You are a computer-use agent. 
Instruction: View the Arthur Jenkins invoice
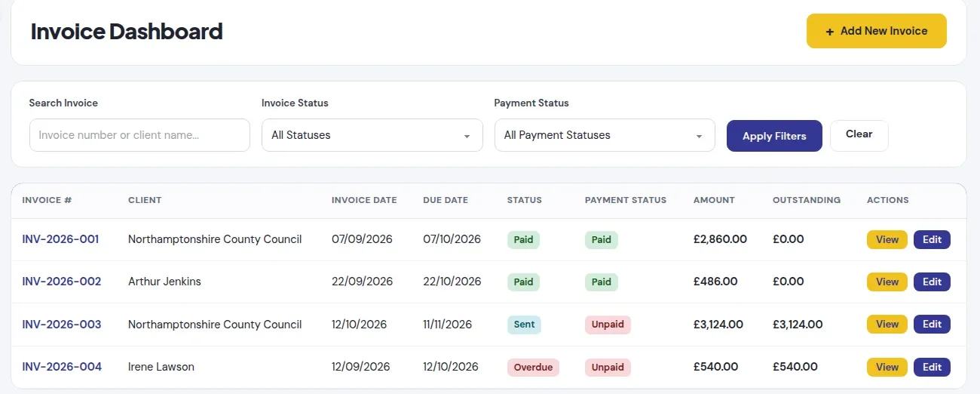[x=887, y=282]
